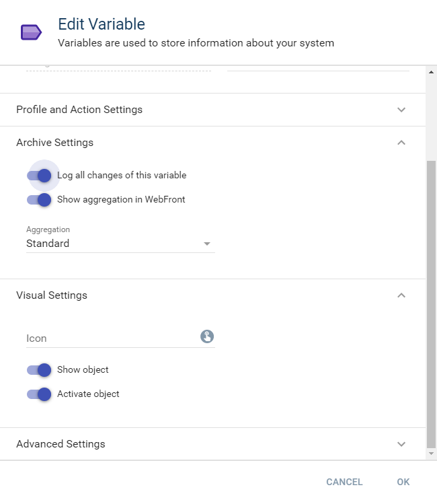Open the icon picker button
Screen dimensions: 437x504
click(x=207, y=336)
